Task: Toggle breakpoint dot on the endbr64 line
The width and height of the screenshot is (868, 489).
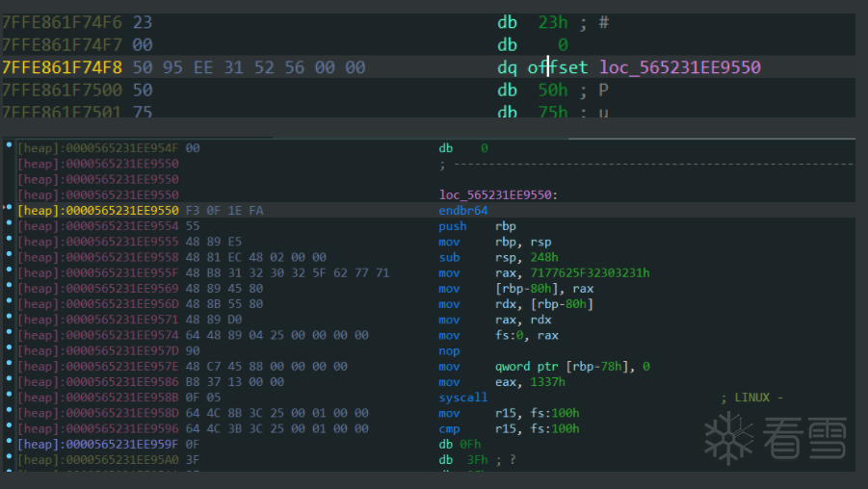Action: tap(9, 207)
